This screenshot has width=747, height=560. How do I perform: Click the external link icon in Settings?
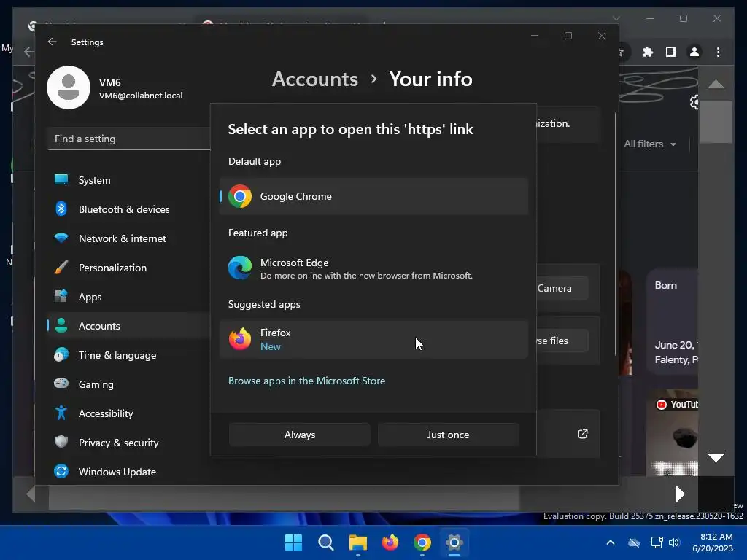583,434
